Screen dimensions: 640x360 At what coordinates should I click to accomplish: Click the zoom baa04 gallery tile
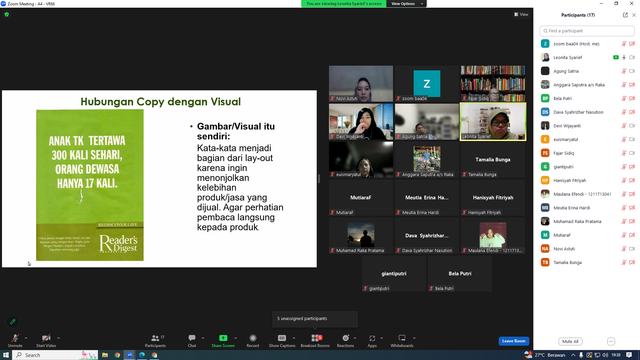click(427, 84)
